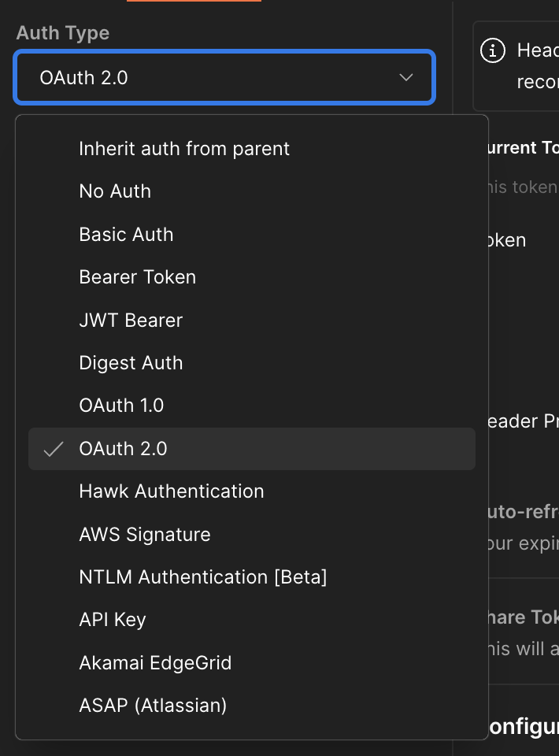Open the Auth Type dropdown field
The height and width of the screenshot is (756, 559).
point(223,77)
